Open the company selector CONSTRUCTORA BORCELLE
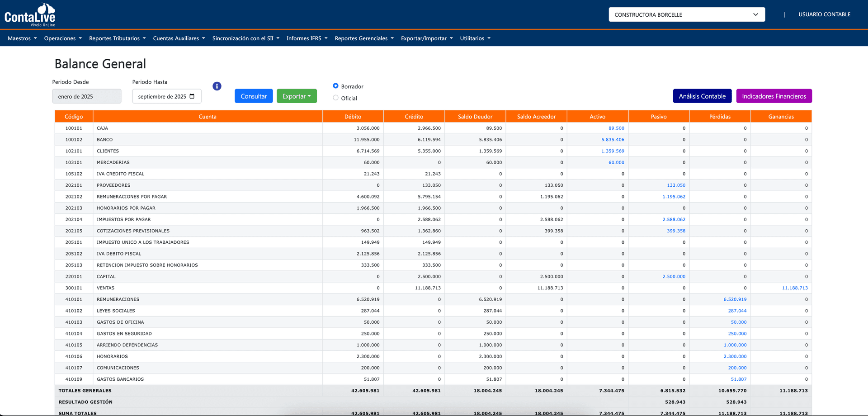Screen dimensions: 868x416 686,14
